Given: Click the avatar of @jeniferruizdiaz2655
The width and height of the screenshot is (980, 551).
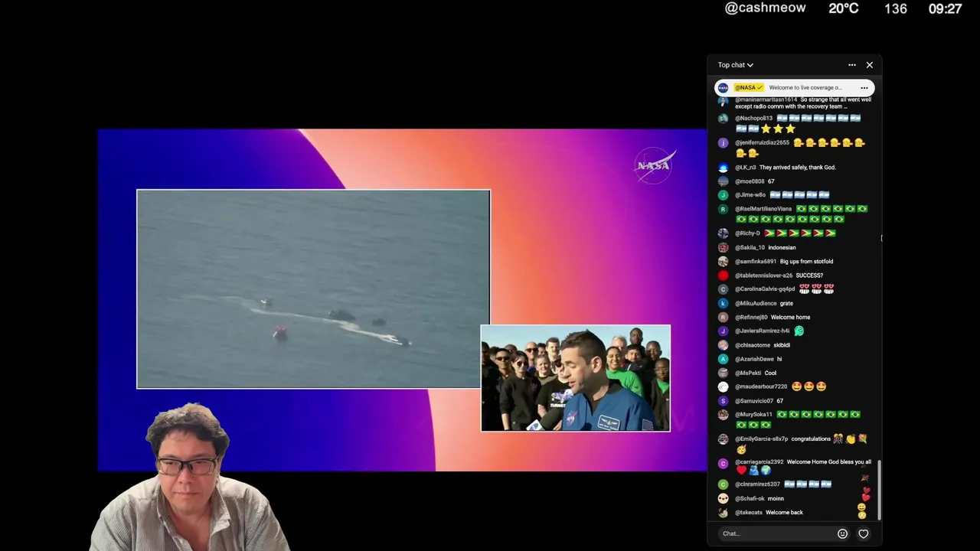Looking at the screenshot, I should coord(723,143).
